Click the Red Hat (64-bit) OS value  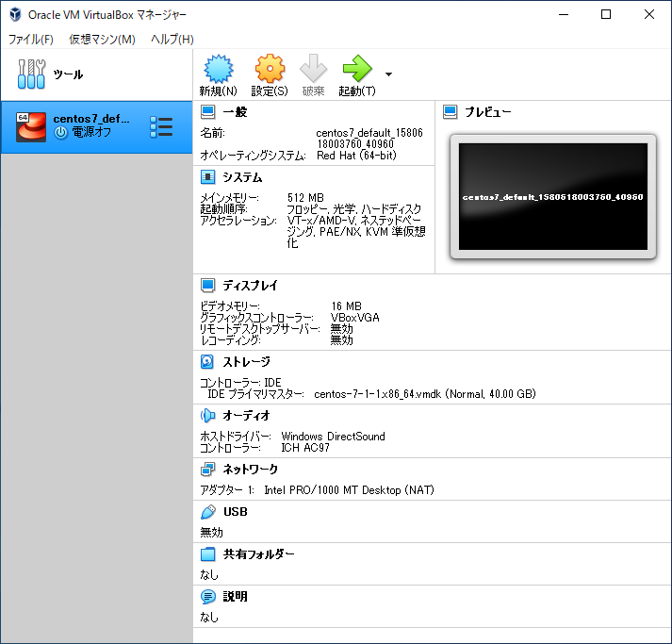pos(356,156)
